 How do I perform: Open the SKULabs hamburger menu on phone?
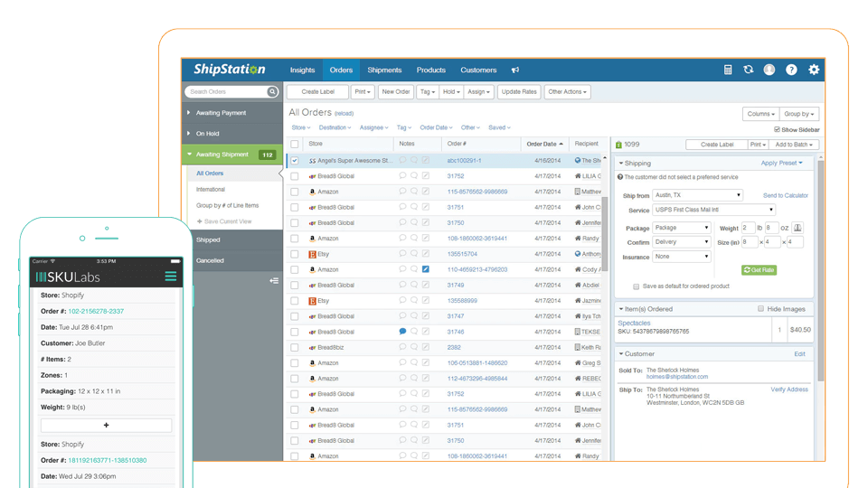171,277
